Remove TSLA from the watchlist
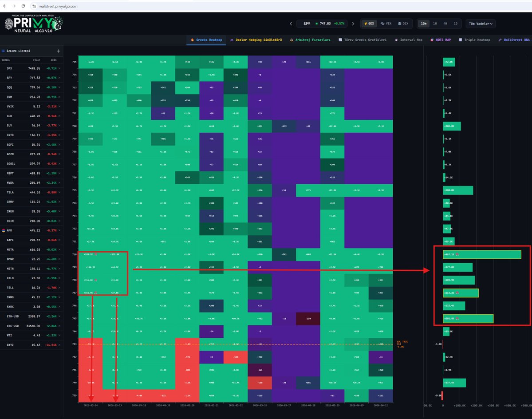The height and width of the screenshot is (419, 532). click(59, 192)
